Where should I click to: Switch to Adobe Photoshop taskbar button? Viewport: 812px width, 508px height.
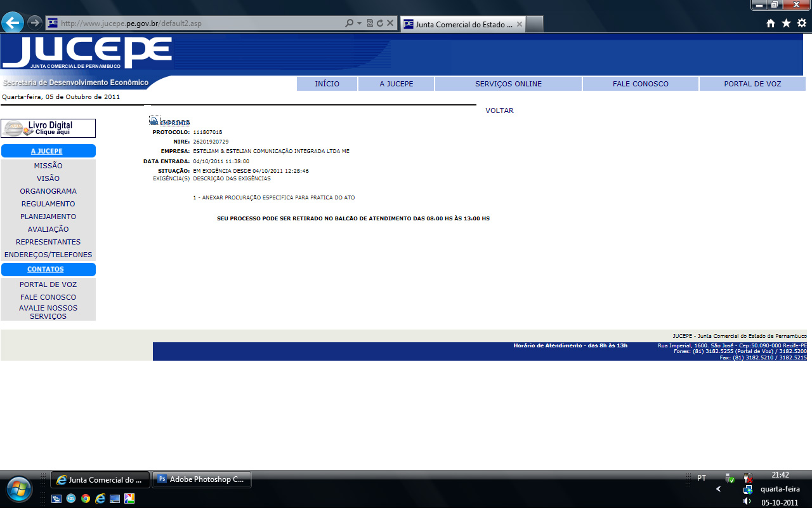[x=202, y=479]
